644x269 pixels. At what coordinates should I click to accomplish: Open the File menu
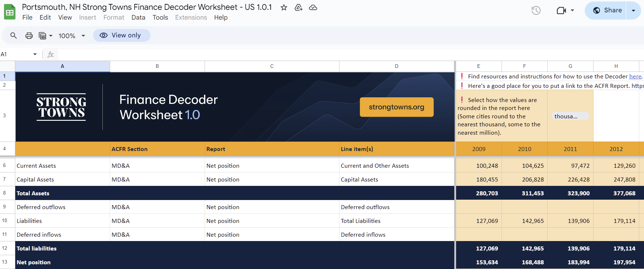click(27, 17)
